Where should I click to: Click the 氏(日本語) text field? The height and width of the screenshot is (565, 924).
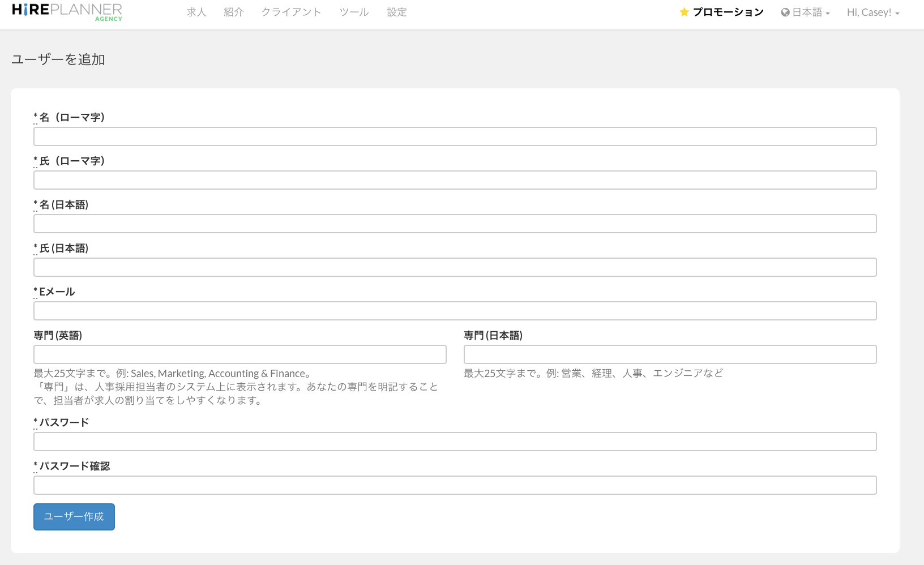tap(455, 267)
